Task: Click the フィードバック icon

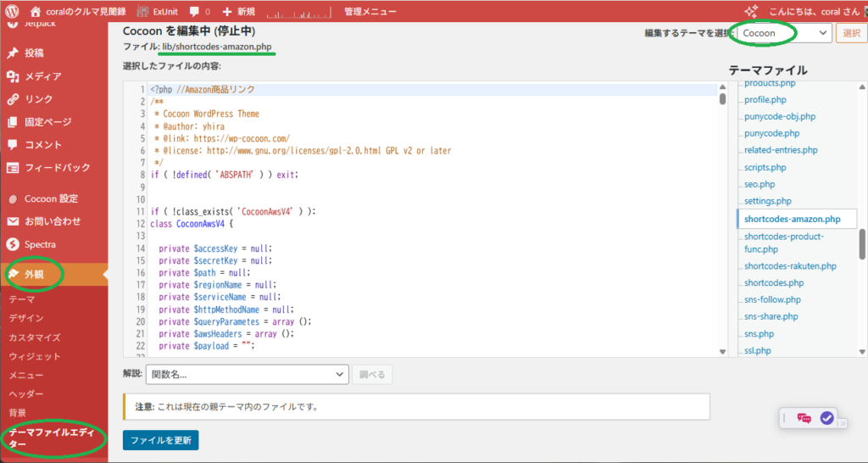Action: pos(13,167)
